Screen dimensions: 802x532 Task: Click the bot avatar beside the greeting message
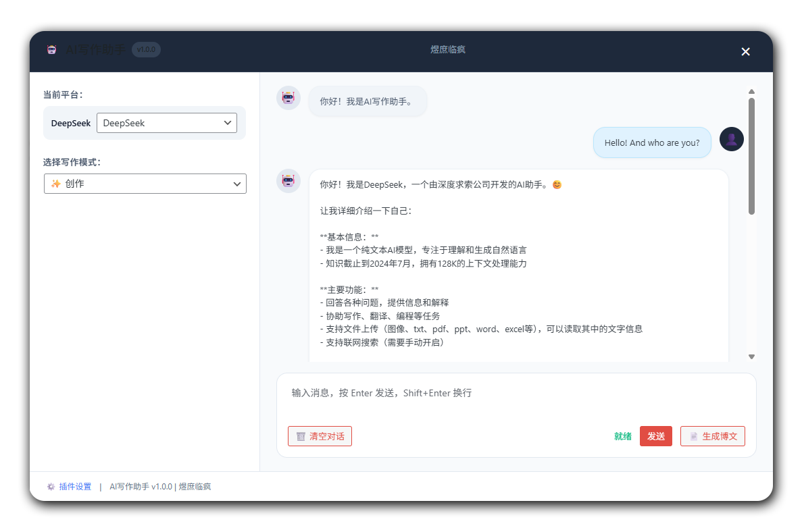tap(289, 98)
